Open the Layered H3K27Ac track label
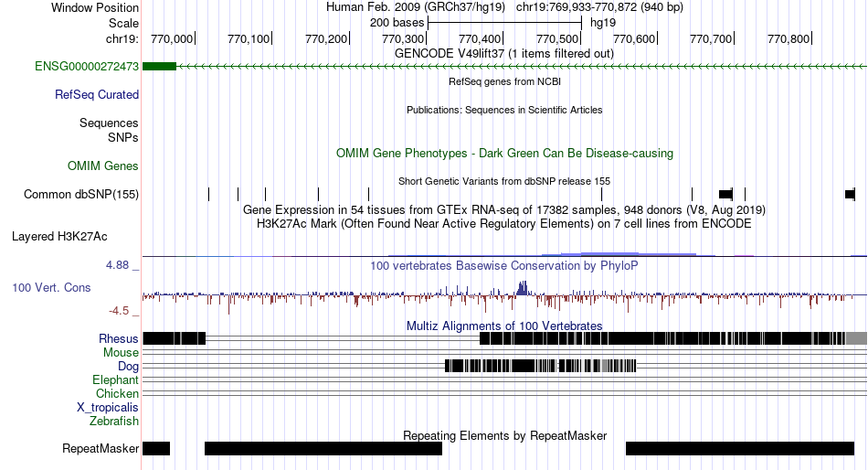Image resolution: width=868 pixels, height=470 pixels. click(59, 237)
